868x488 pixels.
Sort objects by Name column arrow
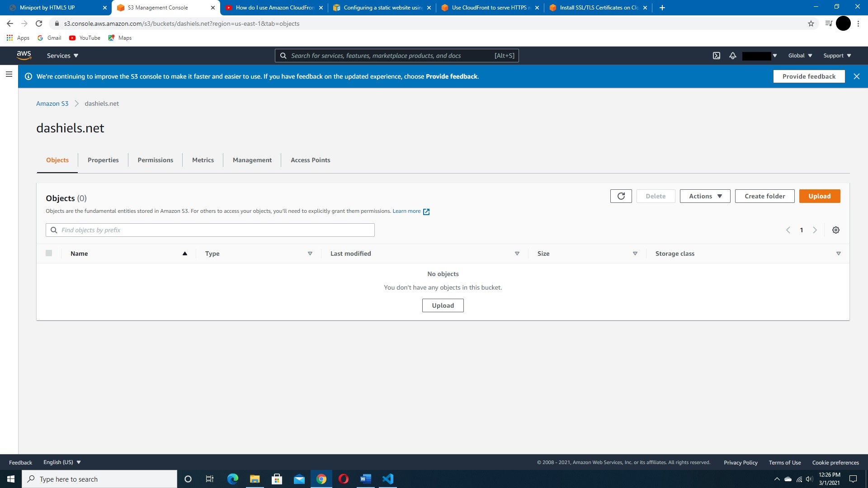point(184,253)
